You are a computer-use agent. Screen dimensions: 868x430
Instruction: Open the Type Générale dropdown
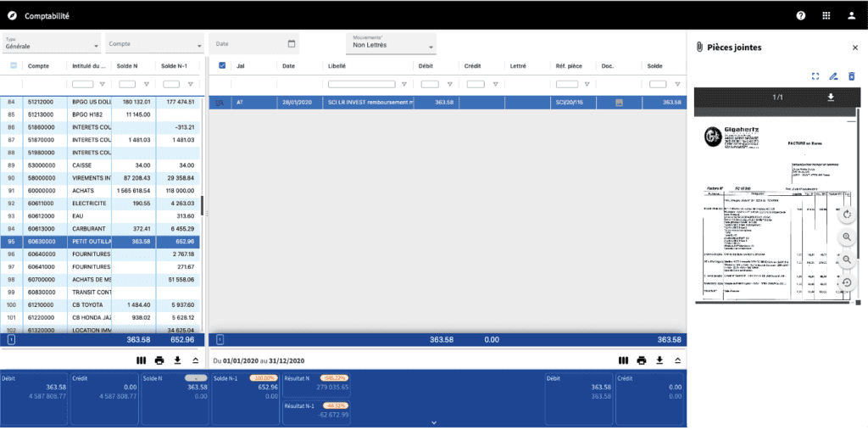point(52,44)
